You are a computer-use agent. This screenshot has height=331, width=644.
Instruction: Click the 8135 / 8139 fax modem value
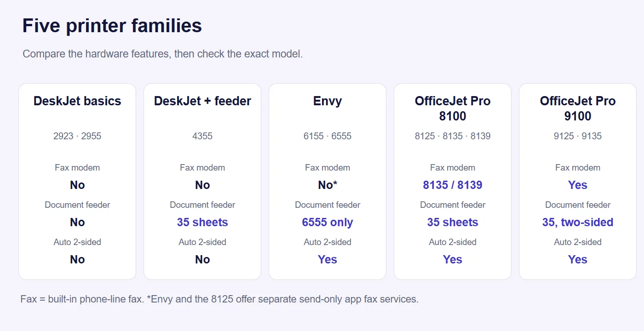click(453, 185)
